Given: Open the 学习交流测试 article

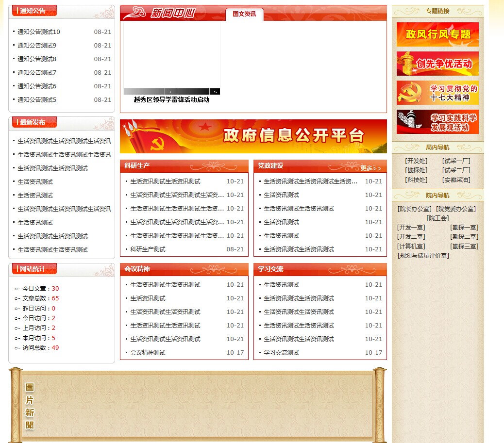Looking at the screenshot, I should point(281,353).
